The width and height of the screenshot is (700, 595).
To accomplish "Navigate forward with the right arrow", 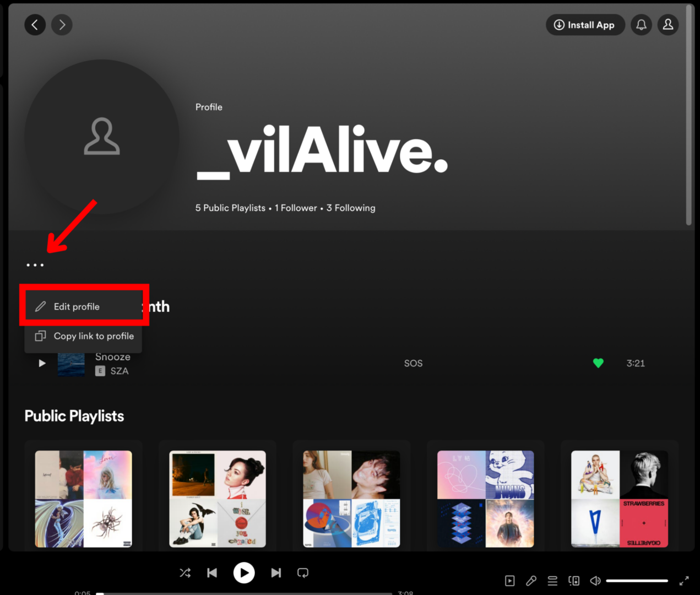I will pyautogui.click(x=62, y=25).
